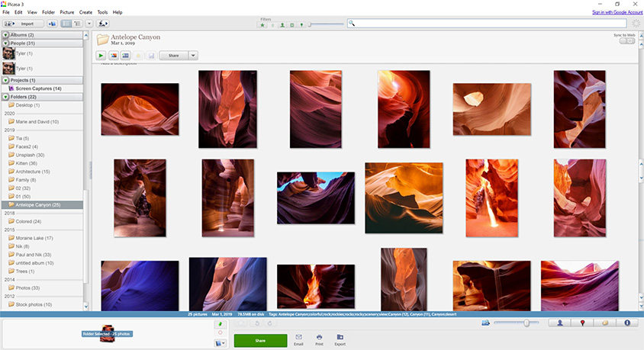
Task: Click the Antelope Canyon folder icon in header
Action: (102, 40)
